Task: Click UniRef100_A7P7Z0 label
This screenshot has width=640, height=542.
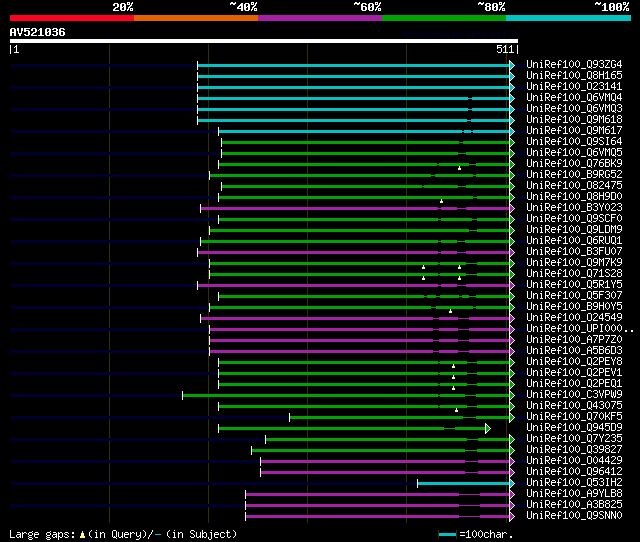Action: pyautogui.click(x=574, y=340)
